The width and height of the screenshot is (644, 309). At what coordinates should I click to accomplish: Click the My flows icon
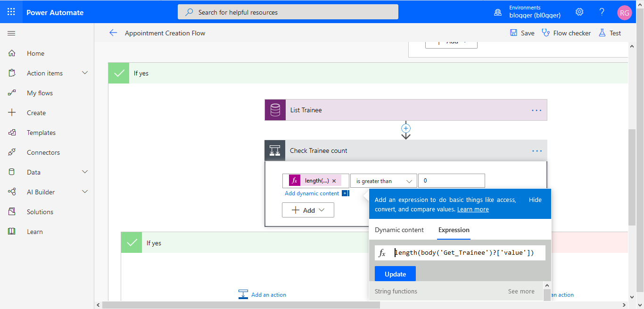point(12,93)
